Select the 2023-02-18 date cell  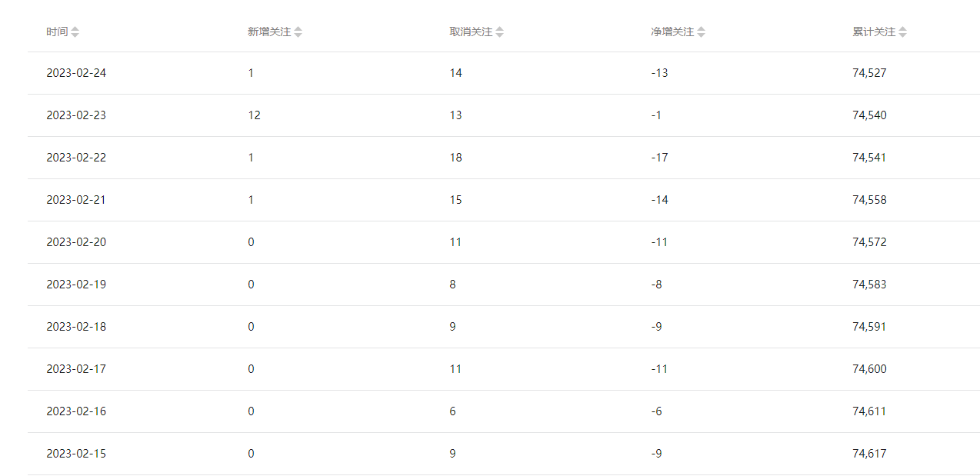coord(76,327)
